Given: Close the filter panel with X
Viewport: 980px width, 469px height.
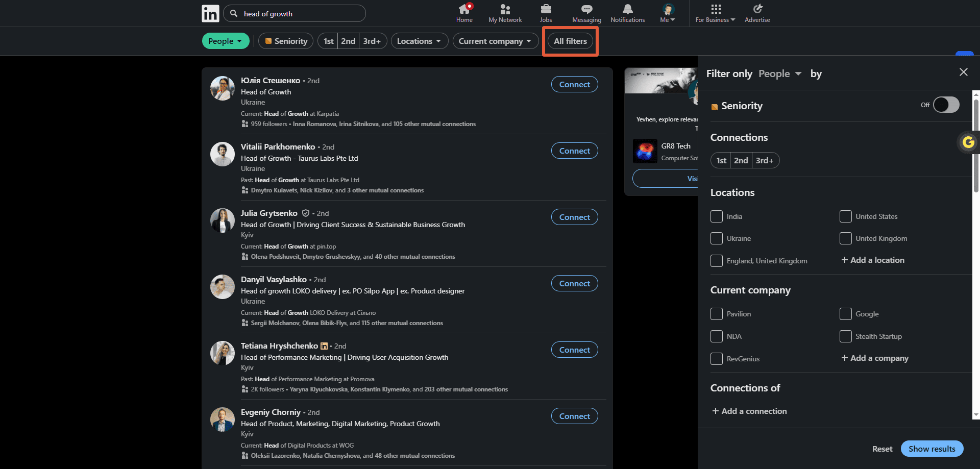Looking at the screenshot, I should pos(963,72).
